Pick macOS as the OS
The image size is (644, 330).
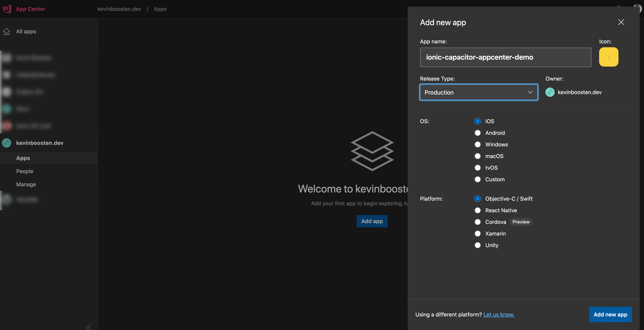coord(477,156)
